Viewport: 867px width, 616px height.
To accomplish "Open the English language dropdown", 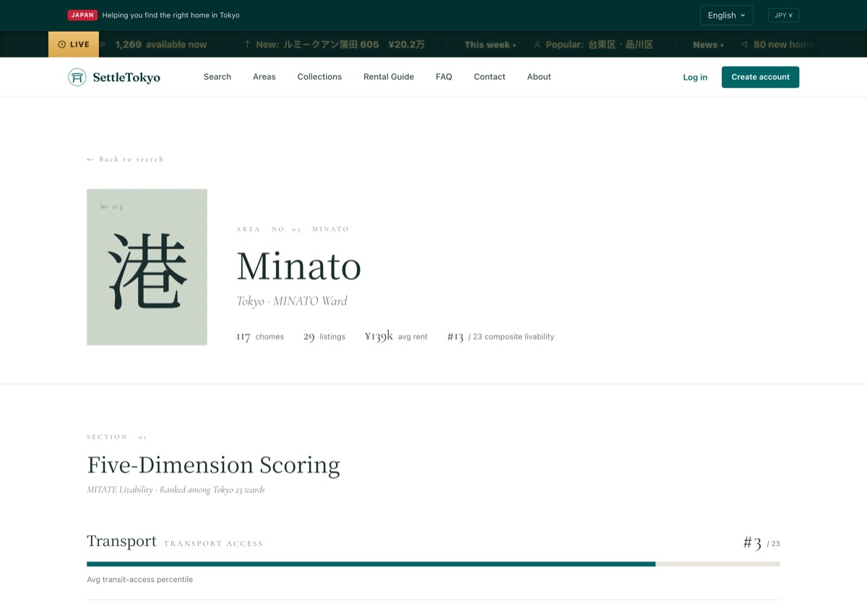I will click(726, 15).
